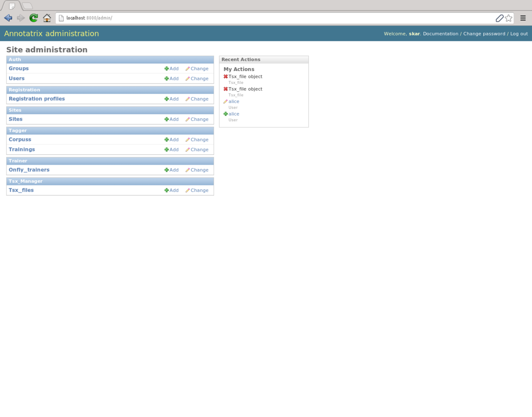Open the Documentation link
532x417 pixels.
(440, 34)
